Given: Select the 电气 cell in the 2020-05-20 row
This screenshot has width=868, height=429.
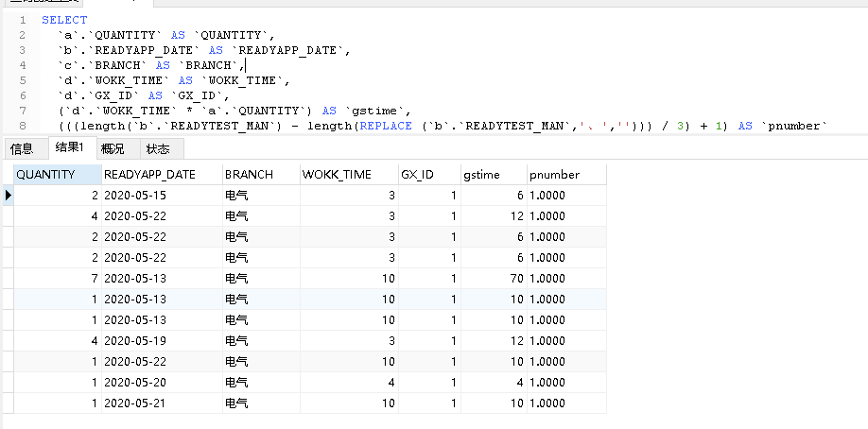Looking at the screenshot, I should [x=261, y=382].
